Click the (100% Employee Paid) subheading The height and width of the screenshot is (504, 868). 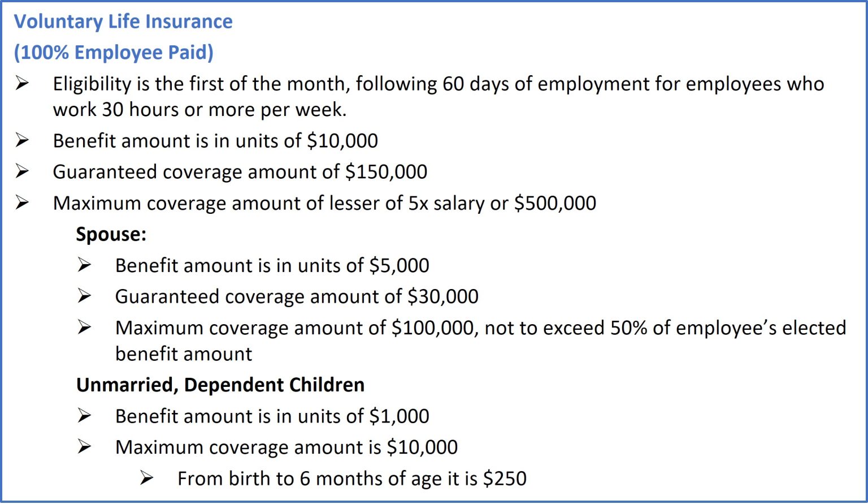114,53
